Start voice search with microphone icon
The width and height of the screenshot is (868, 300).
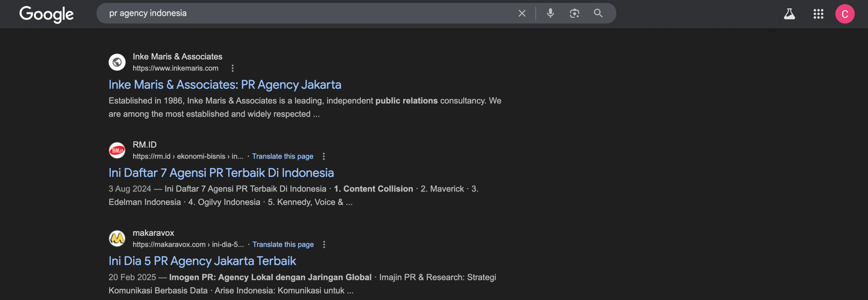[550, 14]
